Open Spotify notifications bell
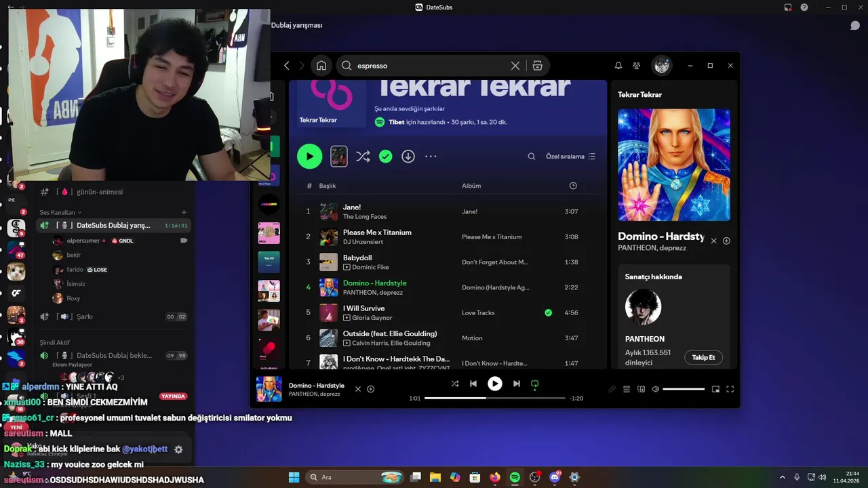 coord(618,66)
